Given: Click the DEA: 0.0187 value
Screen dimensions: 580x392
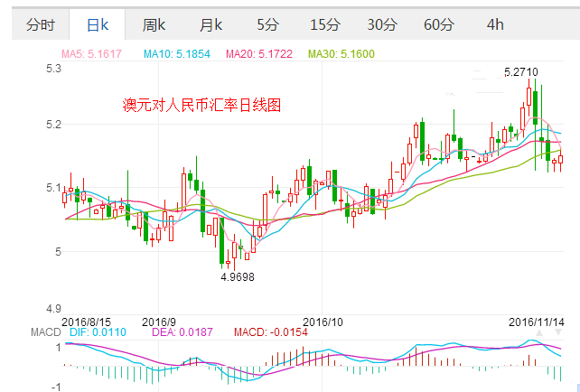Looking at the screenshot, I should [x=182, y=332].
